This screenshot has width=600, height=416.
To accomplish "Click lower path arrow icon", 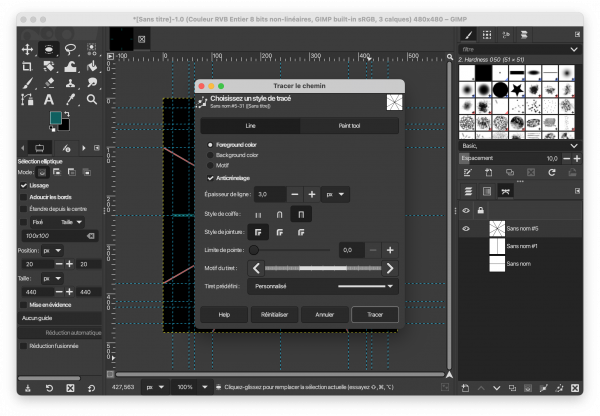I will pyautogui.click(x=496, y=388).
